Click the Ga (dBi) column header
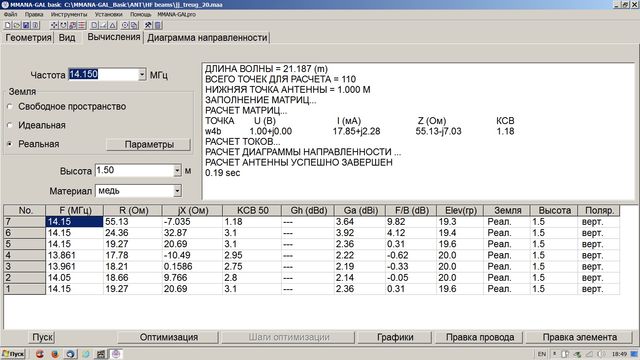This screenshot has width=640, height=360. point(360,211)
